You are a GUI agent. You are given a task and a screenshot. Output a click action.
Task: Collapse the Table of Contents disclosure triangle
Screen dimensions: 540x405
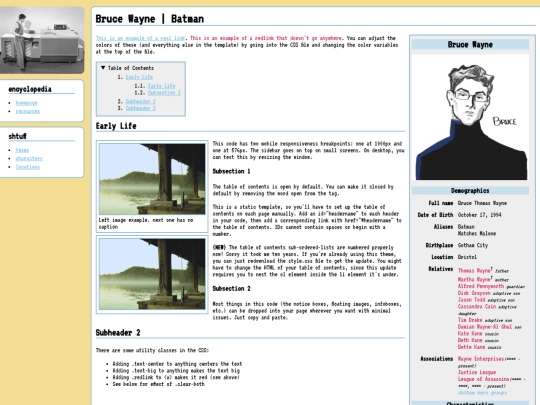(x=103, y=68)
